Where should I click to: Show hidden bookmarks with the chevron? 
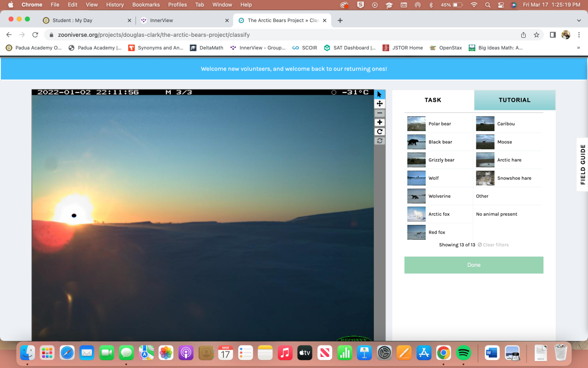click(x=578, y=47)
